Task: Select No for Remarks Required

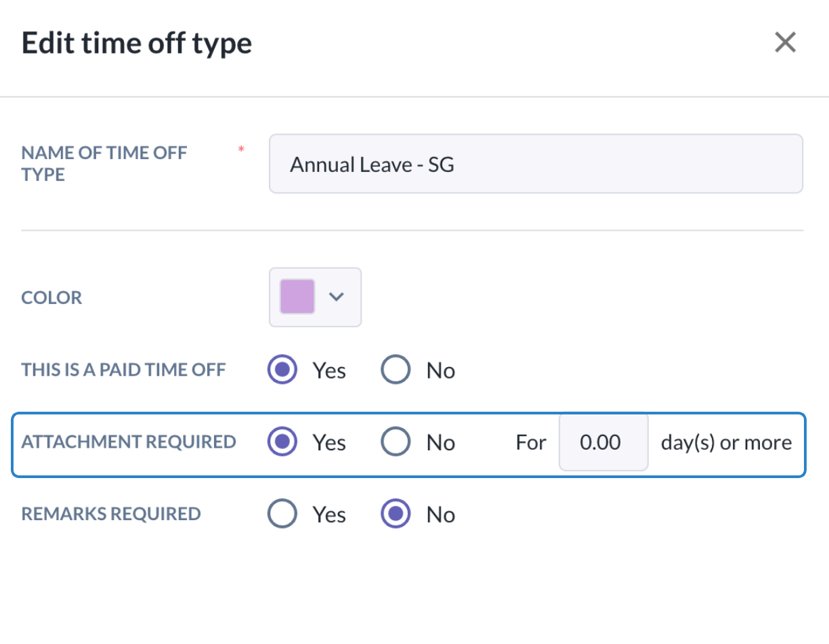Action: (x=396, y=514)
